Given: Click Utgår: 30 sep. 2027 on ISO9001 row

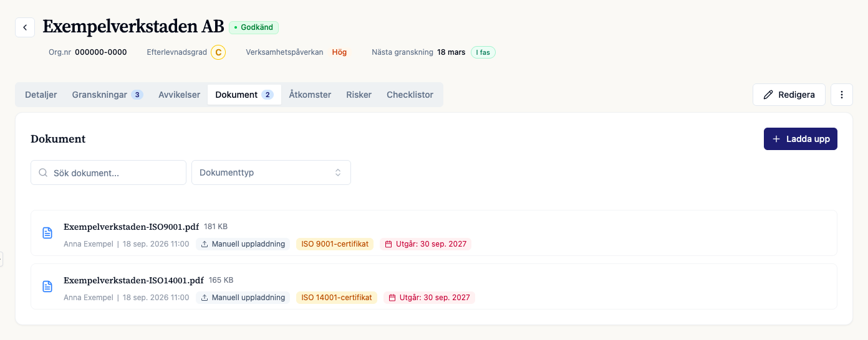Looking at the screenshot, I should click(425, 244).
